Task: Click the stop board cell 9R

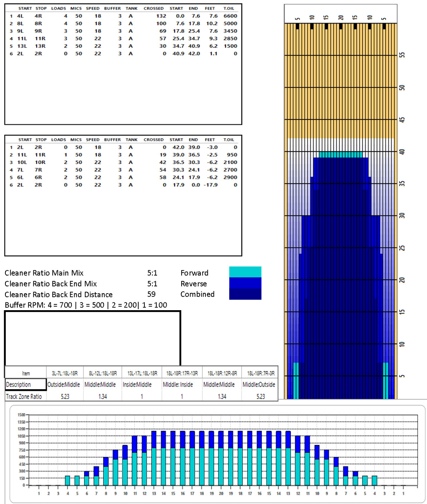Action: pos(38,31)
